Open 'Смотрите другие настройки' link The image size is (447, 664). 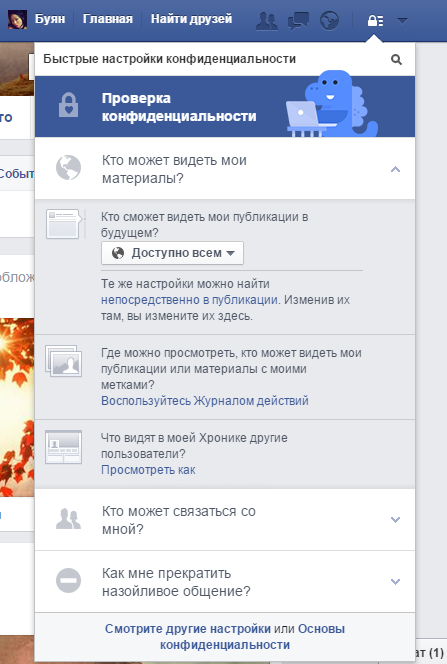188,629
